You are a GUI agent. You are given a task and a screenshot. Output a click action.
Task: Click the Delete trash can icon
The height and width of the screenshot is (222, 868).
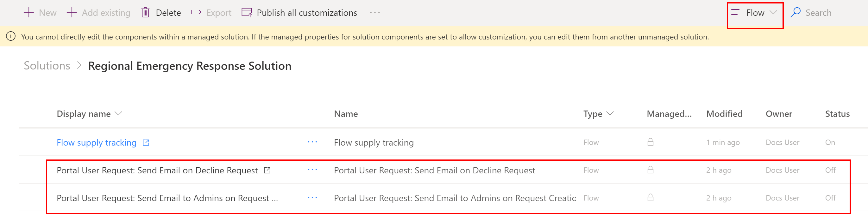coord(145,13)
